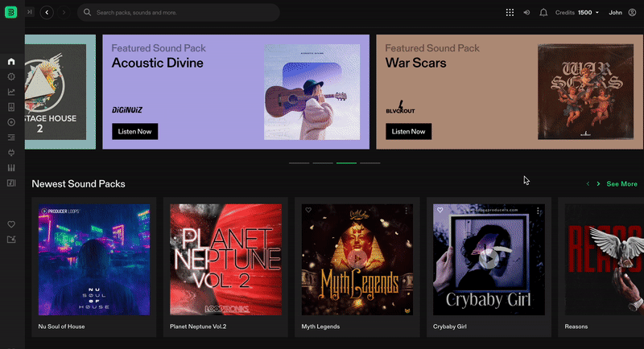Click the Myth Legends title
The image size is (644, 349).
tap(320, 326)
